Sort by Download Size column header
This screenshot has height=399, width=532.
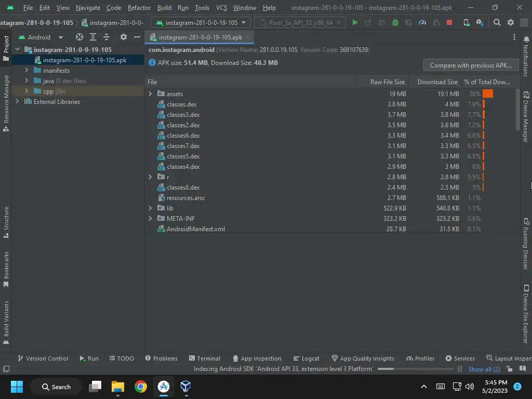(x=435, y=82)
